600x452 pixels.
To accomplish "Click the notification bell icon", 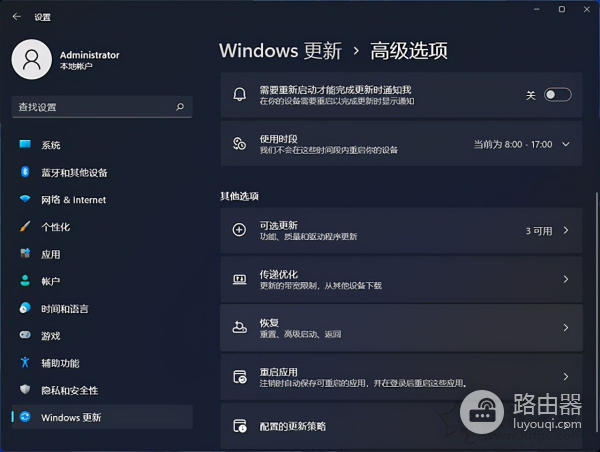I will click(240, 95).
